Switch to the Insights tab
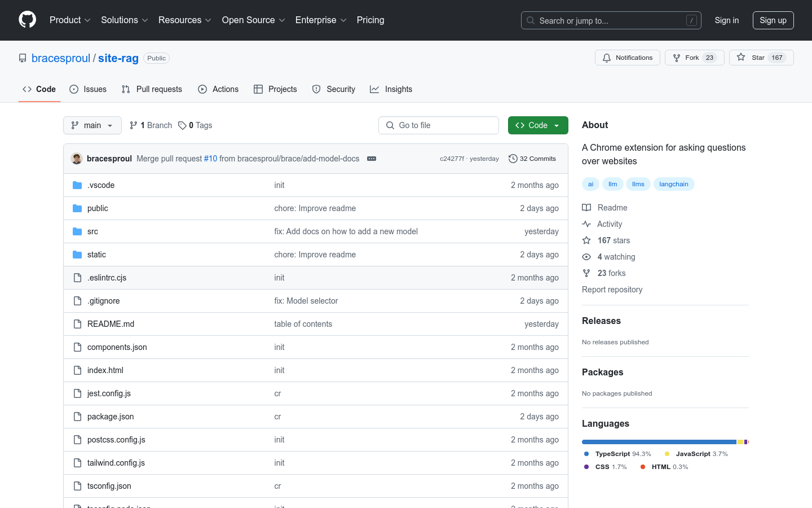This screenshot has width=812, height=508. point(391,89)
